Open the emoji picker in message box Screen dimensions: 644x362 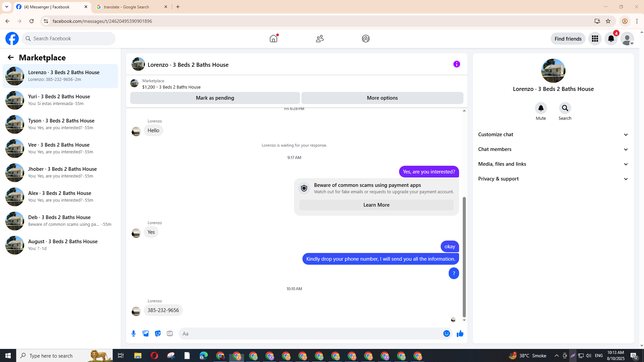coord(446,333)
